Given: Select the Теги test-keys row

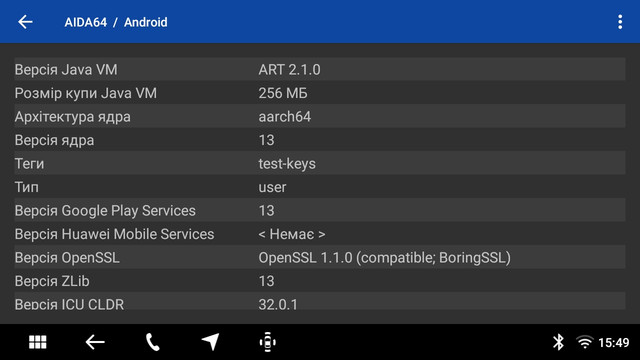Looking at the screenshot, I should point(320,163).
